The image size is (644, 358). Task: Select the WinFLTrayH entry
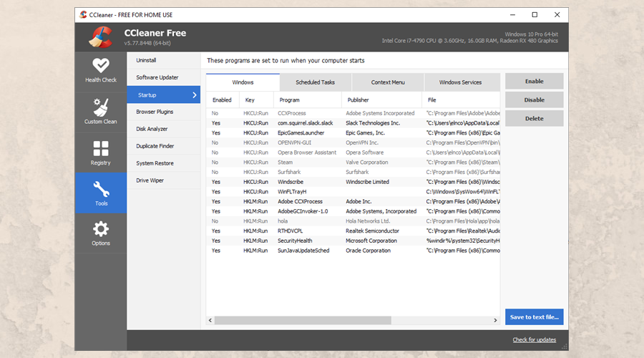[x=353, y=192]
